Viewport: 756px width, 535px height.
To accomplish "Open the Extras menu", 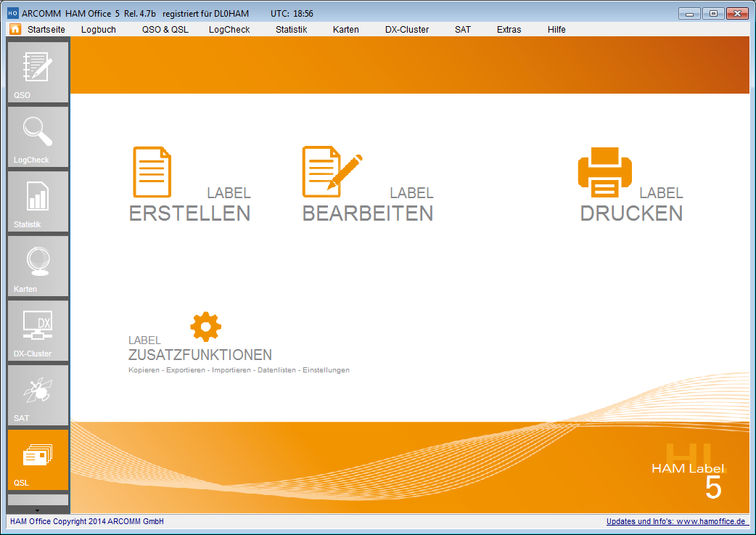I will point(509,30).
